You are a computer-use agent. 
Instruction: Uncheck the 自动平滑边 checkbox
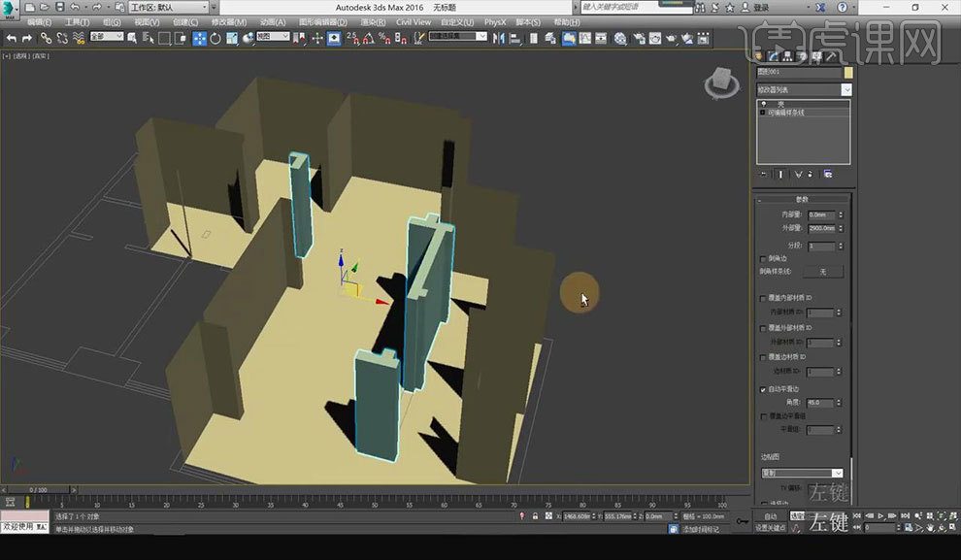pos(763,388)
